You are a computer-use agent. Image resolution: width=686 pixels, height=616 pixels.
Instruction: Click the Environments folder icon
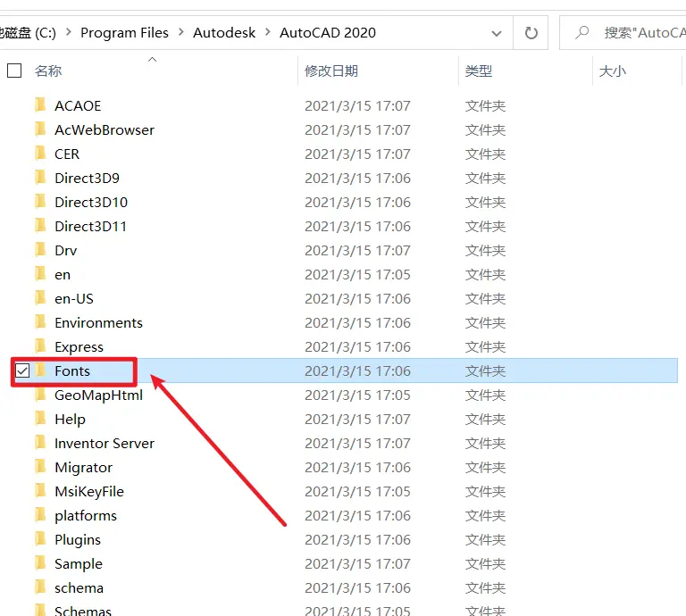click(40, 321)
